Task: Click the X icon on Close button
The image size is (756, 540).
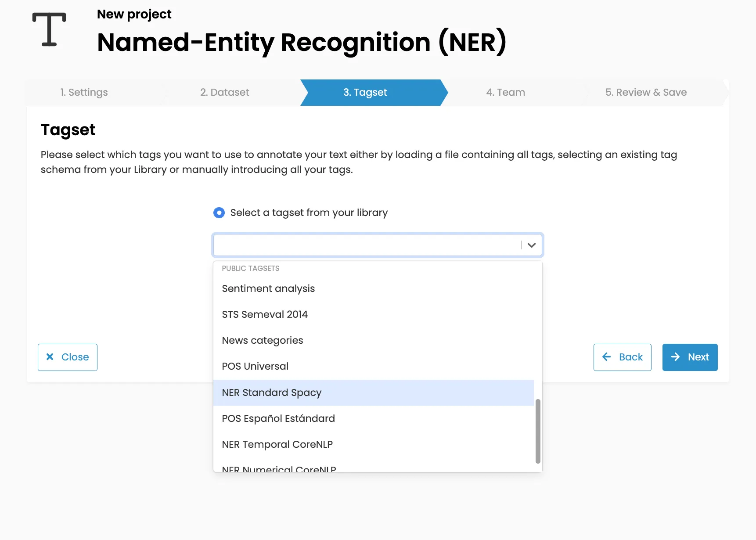Action: pyautogui.click(x=50, y=357)
